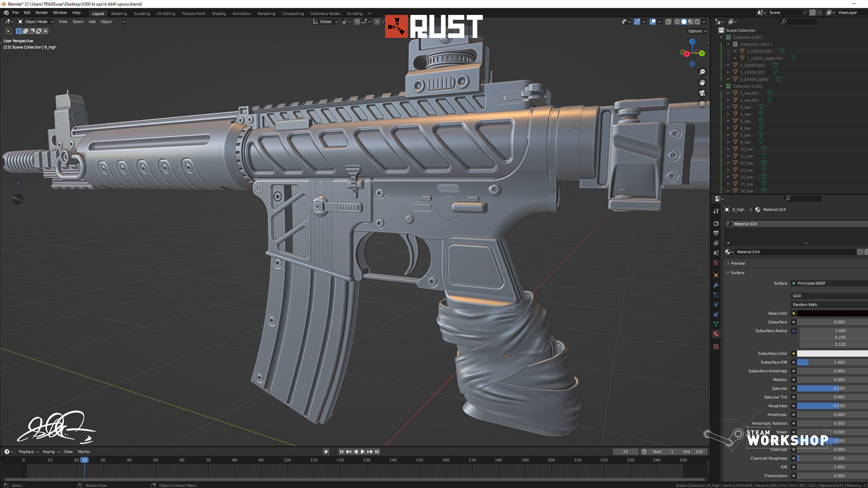868x488 pixels.
Task: Switch perspective/orthographic with the grid icon
Action: pyautogui.click(x=702, y=104)
